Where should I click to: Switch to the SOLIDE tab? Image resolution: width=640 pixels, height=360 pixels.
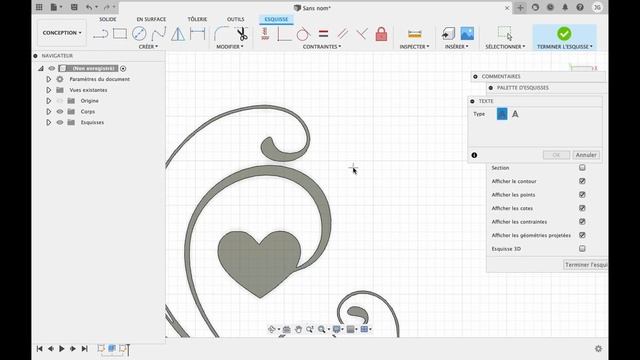click(x=108, y=19)
